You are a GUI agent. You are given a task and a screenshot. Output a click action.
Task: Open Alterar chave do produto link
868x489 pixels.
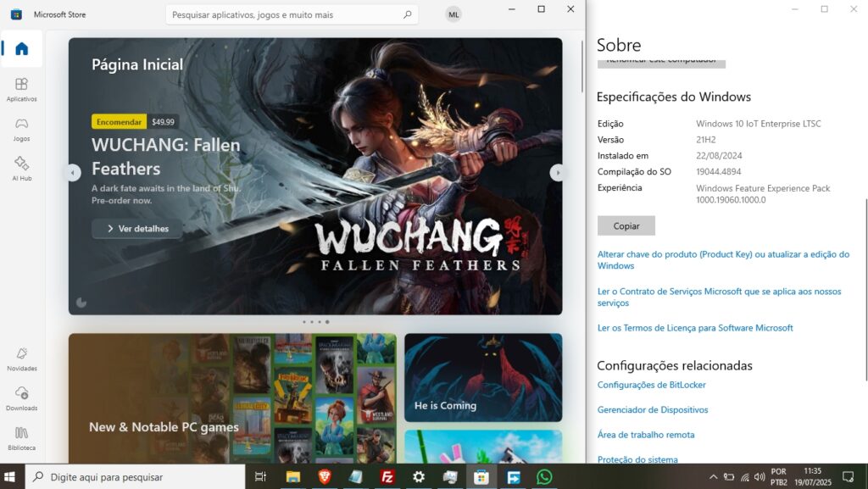pos(723,260)
